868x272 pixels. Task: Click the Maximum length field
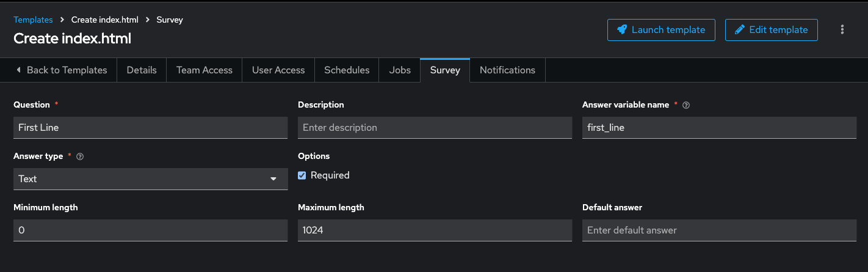435,230
